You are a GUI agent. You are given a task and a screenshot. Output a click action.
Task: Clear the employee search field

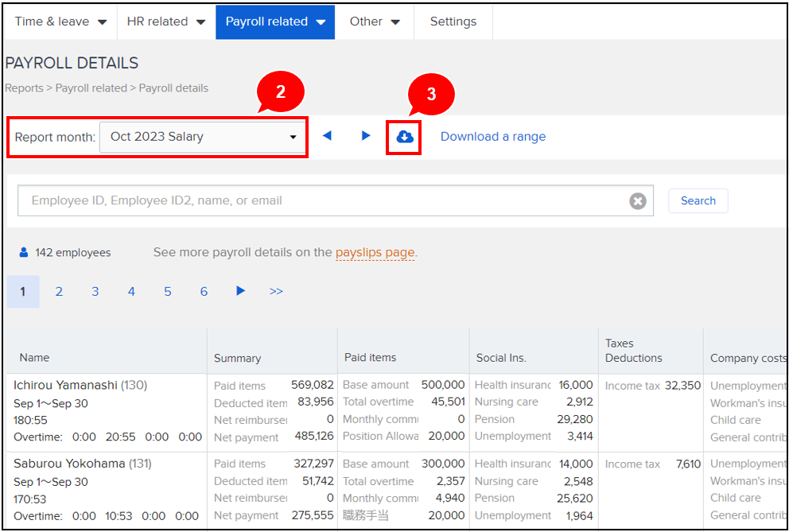tap(637, 201)
